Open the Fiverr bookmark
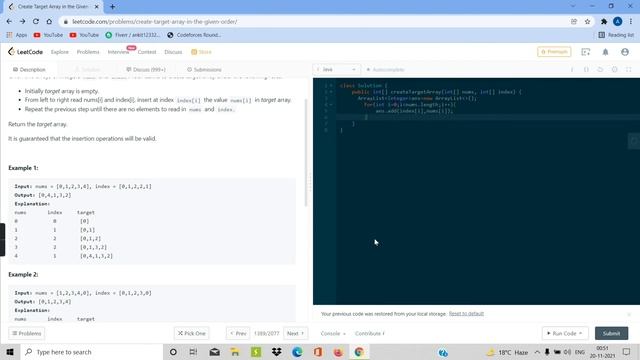 tap(133, 35)
